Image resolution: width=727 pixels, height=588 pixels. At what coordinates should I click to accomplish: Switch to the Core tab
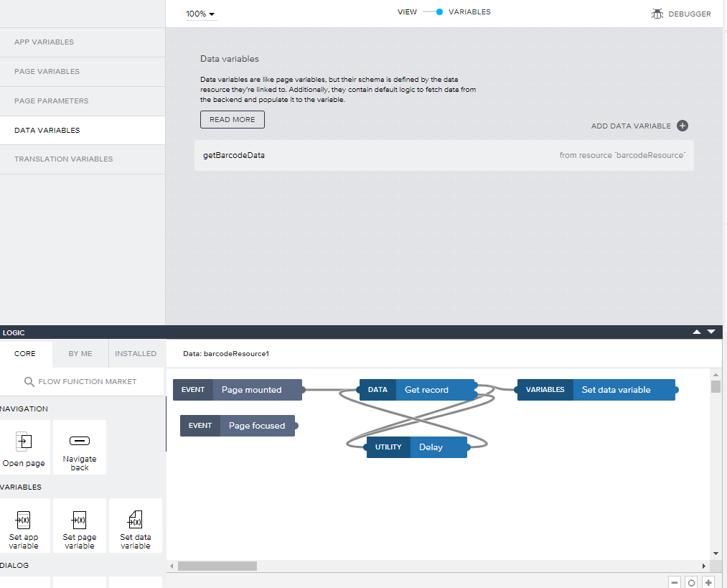point(25,354)
